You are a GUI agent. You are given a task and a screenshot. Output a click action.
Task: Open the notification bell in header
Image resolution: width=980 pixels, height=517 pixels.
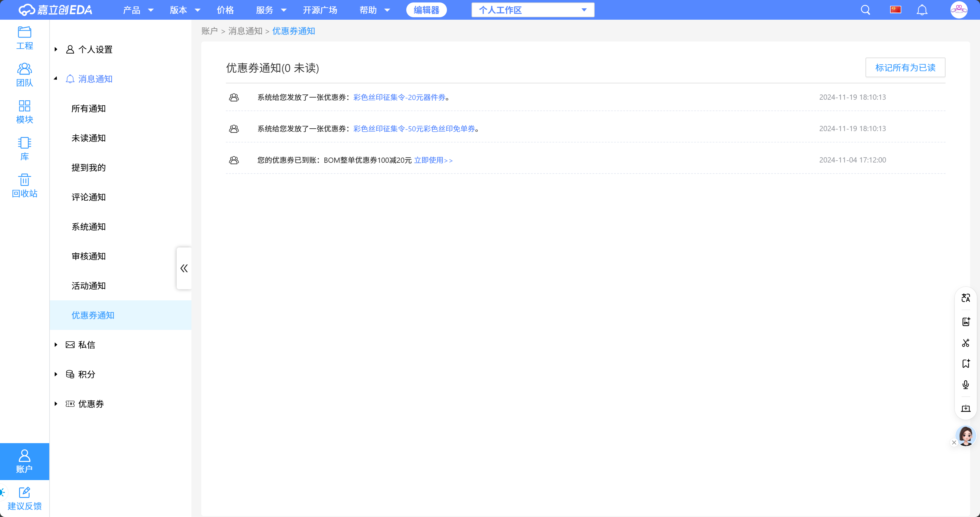pos(922,10)
